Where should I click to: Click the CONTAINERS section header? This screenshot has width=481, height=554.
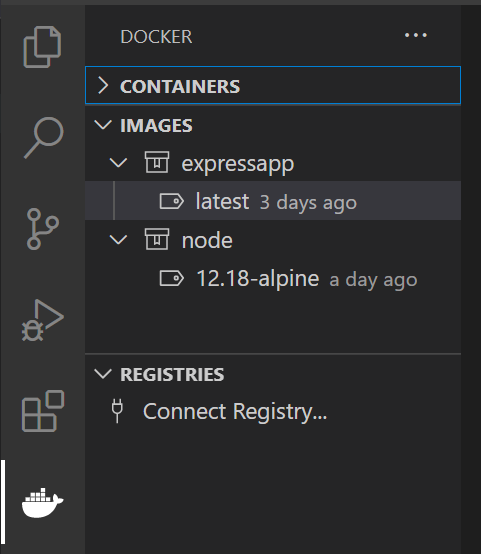(273, 85)
